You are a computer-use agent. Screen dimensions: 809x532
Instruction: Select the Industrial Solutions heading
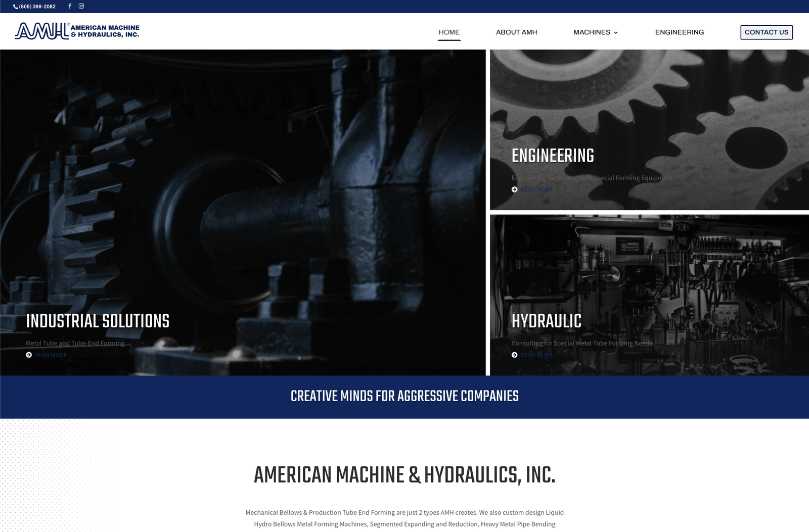click(98, 321)
